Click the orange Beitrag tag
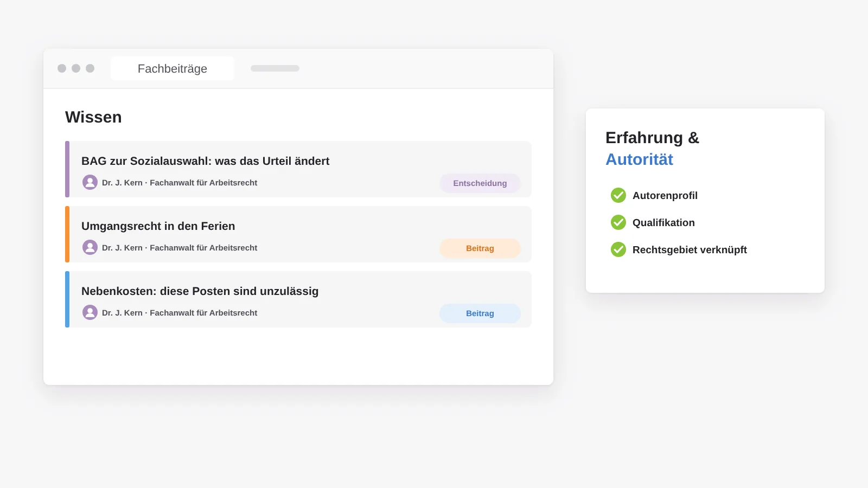The height and width of the screenshot is (488, 868). pos(480,248)
